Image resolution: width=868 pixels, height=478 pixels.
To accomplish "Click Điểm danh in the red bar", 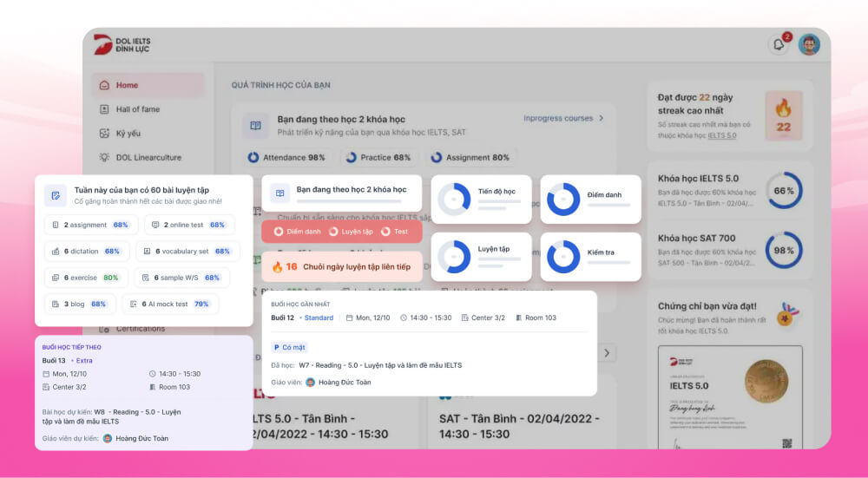I will [x=298, y=232].
